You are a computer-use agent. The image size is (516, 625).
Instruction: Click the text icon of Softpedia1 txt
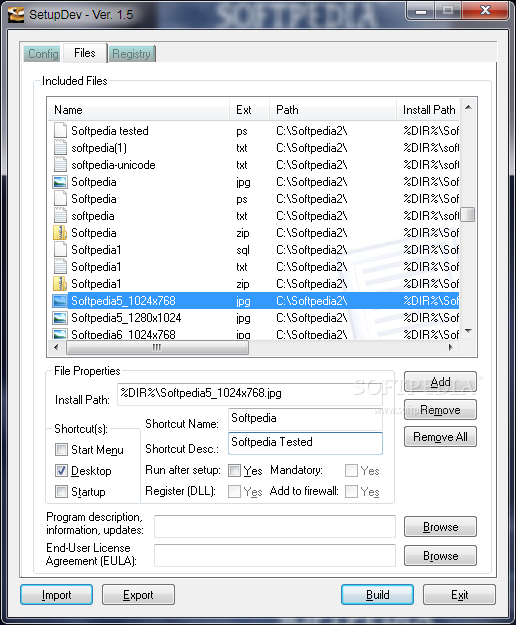click(x=60, y=267)
